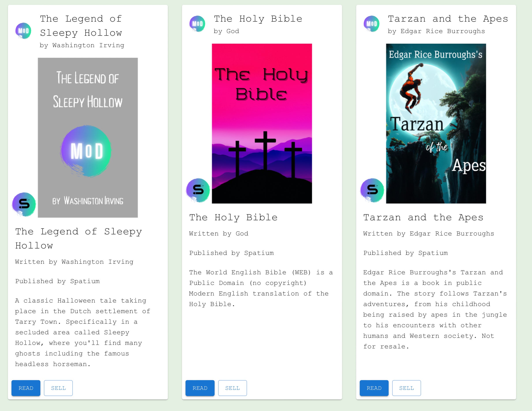The width and height of the screenshot is (532, 411).
Task: Click Spatium publisher badge on Sleepy Hollow cover
Action: (24, 204)
